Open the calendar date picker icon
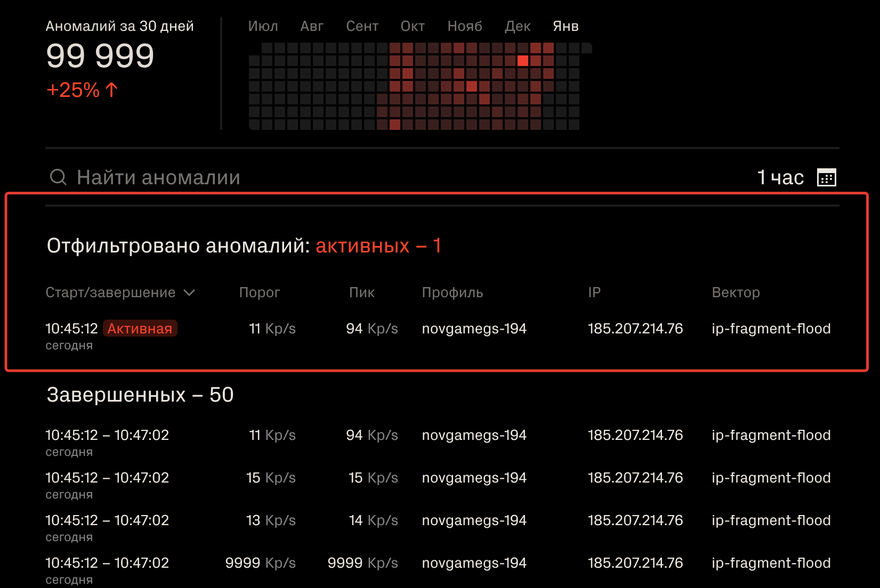Viewport: 880px width, 588px height. [x=826, y=177]
